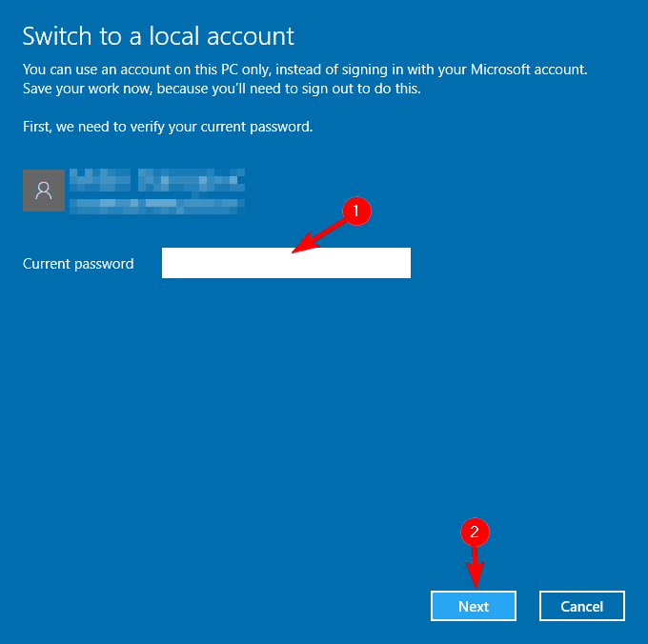
Task: Click the Next button
Action: (474, 606)
